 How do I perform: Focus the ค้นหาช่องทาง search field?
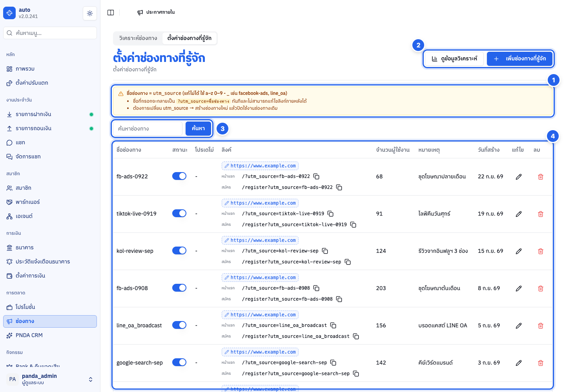(x=148, y=129)
